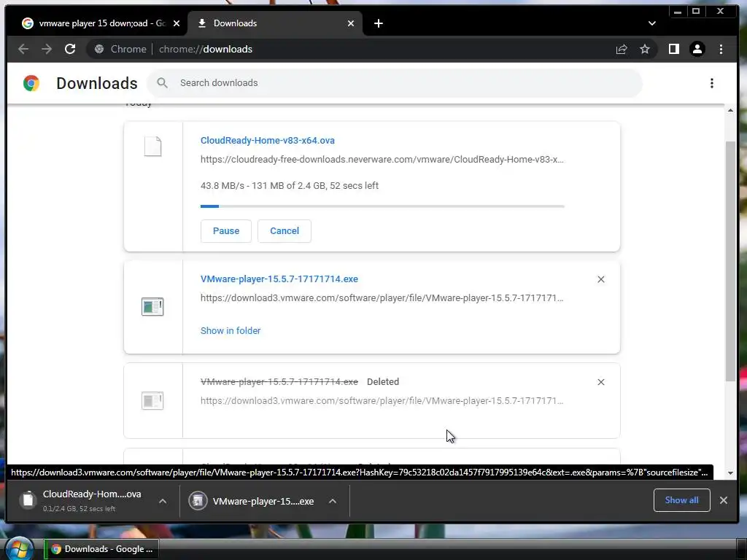Click the CloudReady download progress bar
Viewport: 747px width, 560px height.
click(382, 206)
